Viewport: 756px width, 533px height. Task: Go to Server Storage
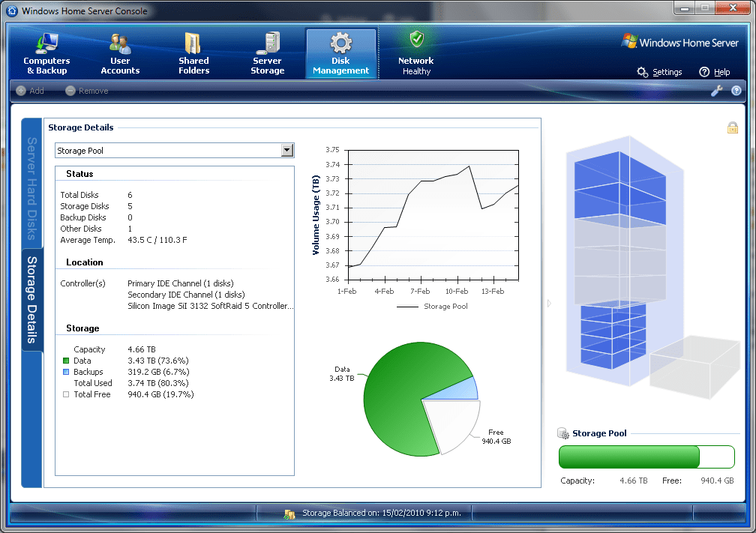[267, 52]
